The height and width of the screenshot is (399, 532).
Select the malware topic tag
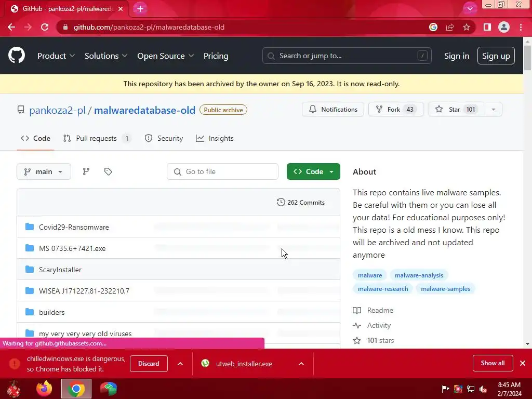click(370, 275)
